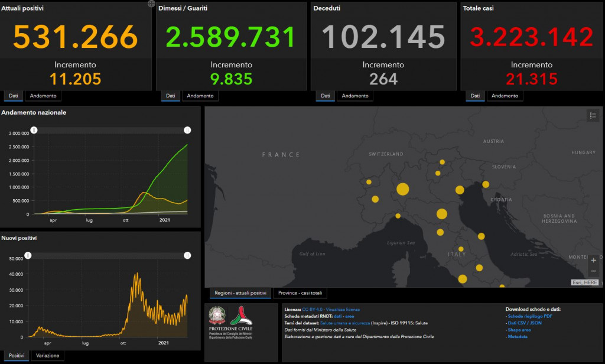Viewport: 605px width, 364px height.
Task: Click the Protezione Civile logo
Action: click(x=241, y=320)
